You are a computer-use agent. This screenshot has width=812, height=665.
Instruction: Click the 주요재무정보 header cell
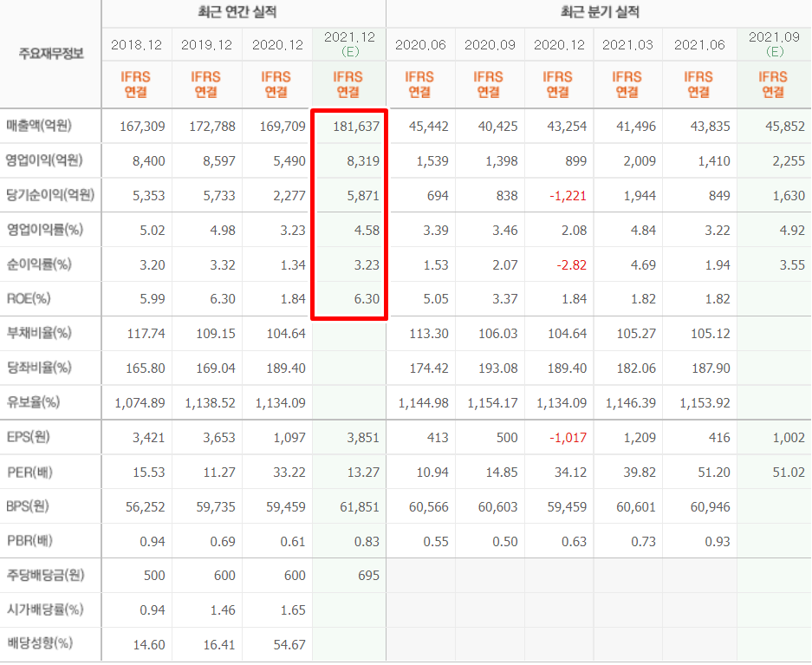[x=51, y=54]
